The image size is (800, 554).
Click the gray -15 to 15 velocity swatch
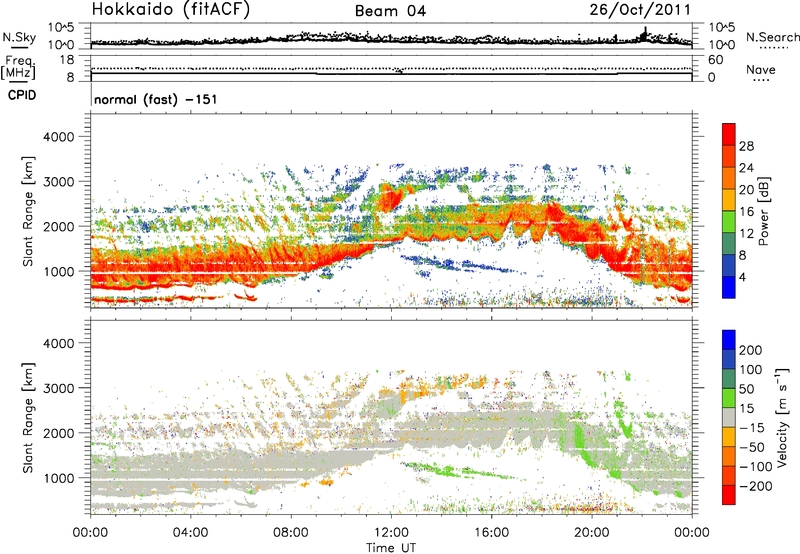coord(729,418)
